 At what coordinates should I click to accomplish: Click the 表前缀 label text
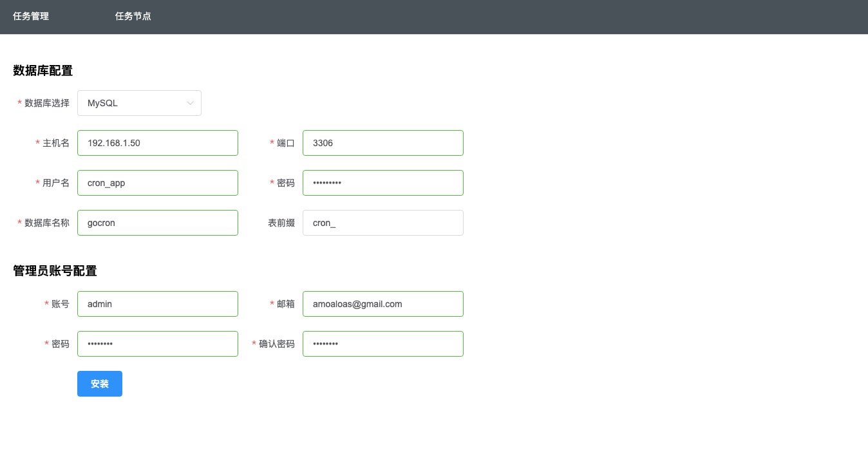281,223
